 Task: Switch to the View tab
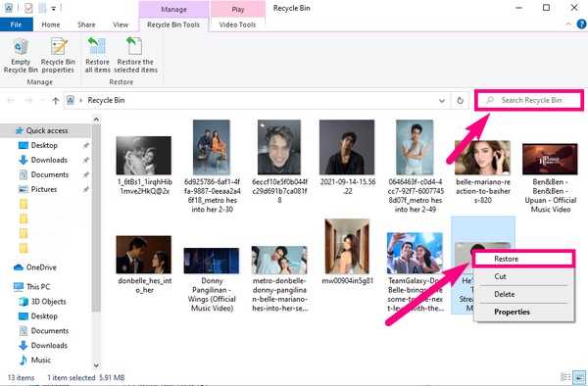(x=121, y=24)
